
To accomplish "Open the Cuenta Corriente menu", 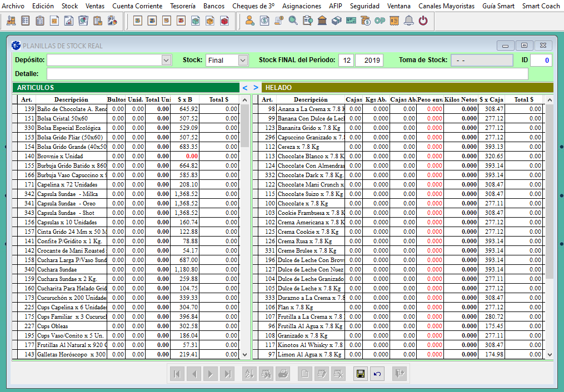I will 137,6.
